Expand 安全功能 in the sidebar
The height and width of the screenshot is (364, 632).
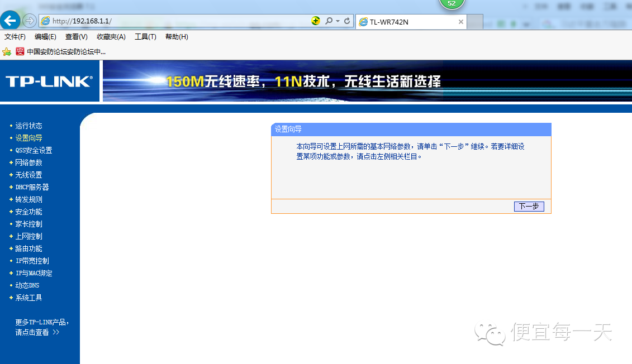coord(28,212)
